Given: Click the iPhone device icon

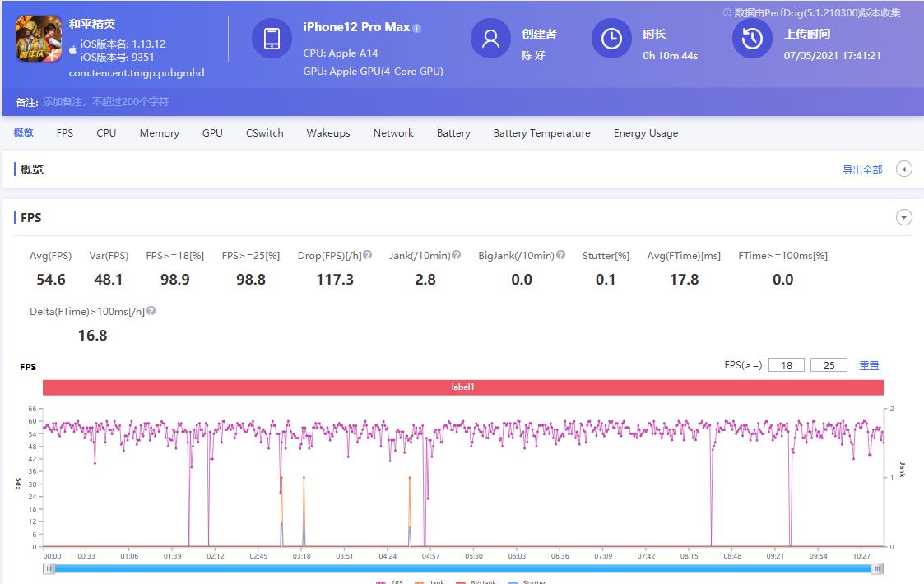Looking at the screenshot, I should pyautogui.click(x=272, y=39).
